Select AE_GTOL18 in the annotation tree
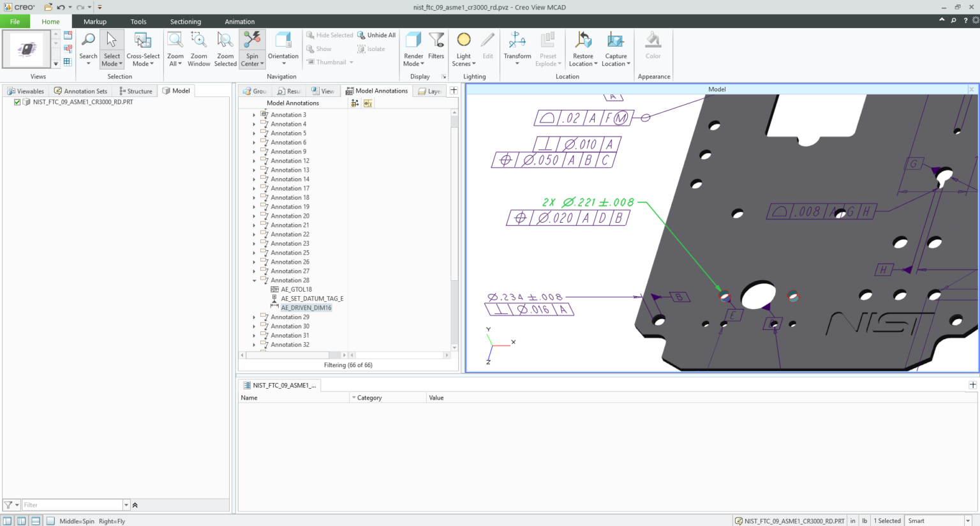Screen dimensions: 980x526 (296, 290)
